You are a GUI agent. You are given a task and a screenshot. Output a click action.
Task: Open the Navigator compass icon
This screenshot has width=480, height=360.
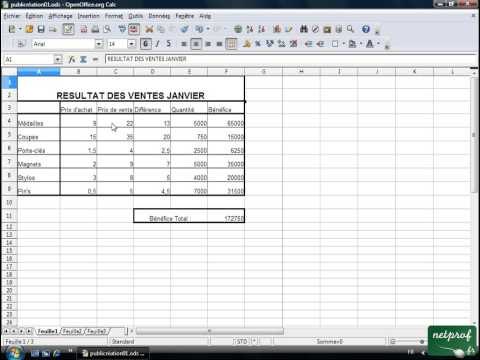(315, 29)
